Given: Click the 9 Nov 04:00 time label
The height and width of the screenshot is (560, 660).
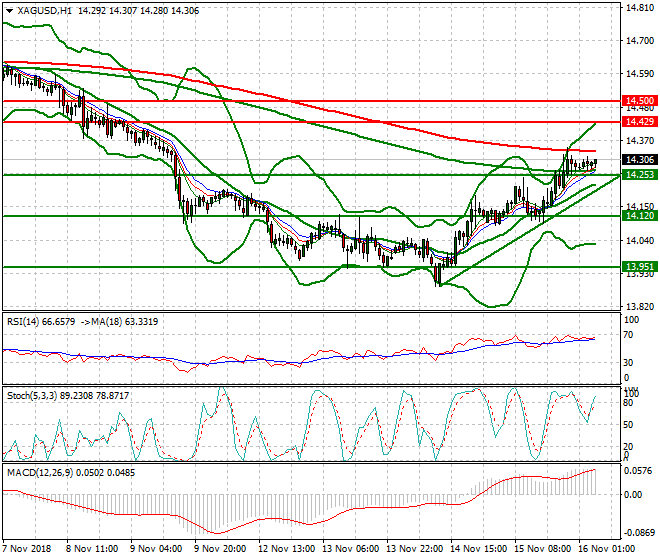Looking at the screenshot, I should [x=156, y=549].
